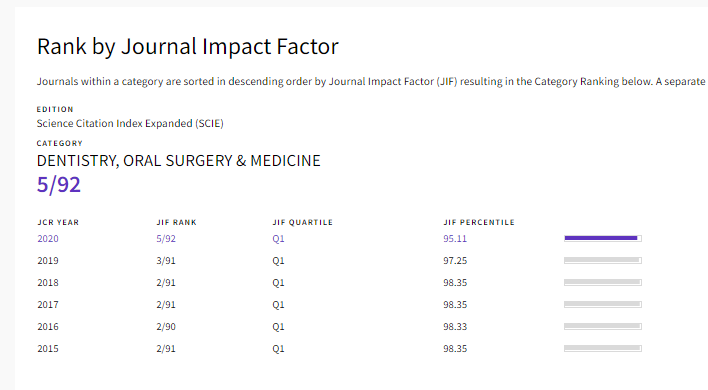Click the 2017 percentile bar

[603, 304]
